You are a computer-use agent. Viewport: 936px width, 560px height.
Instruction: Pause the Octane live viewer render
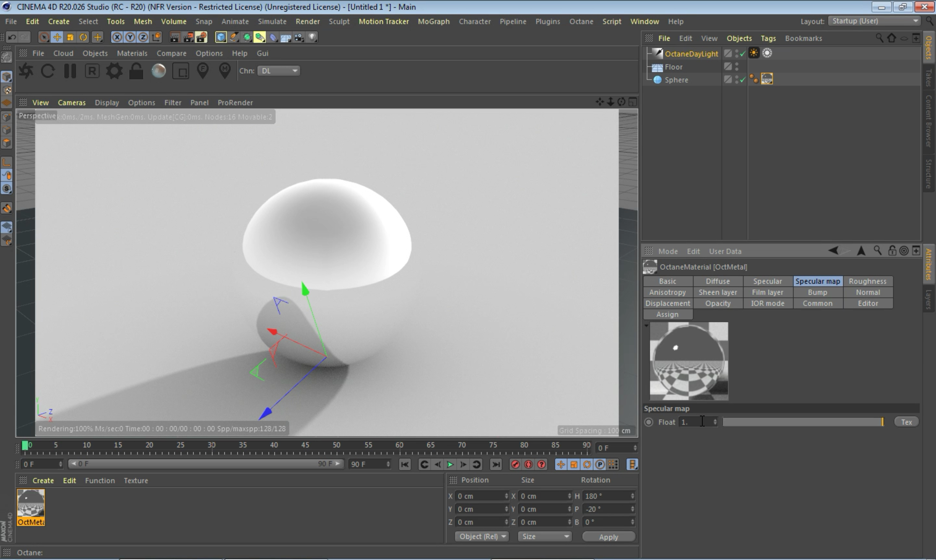70,71
